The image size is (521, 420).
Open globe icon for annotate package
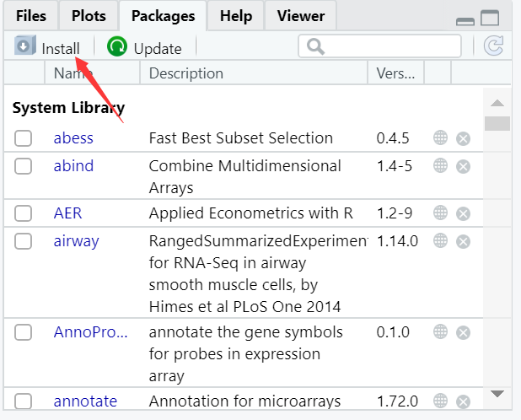440,401
